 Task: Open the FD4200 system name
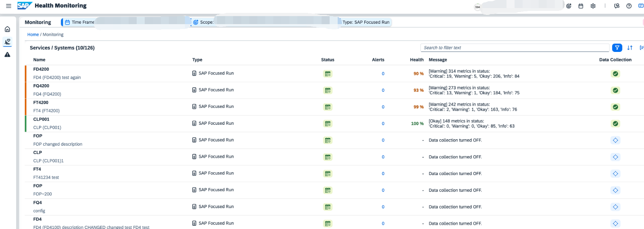[x=41, y=69]
